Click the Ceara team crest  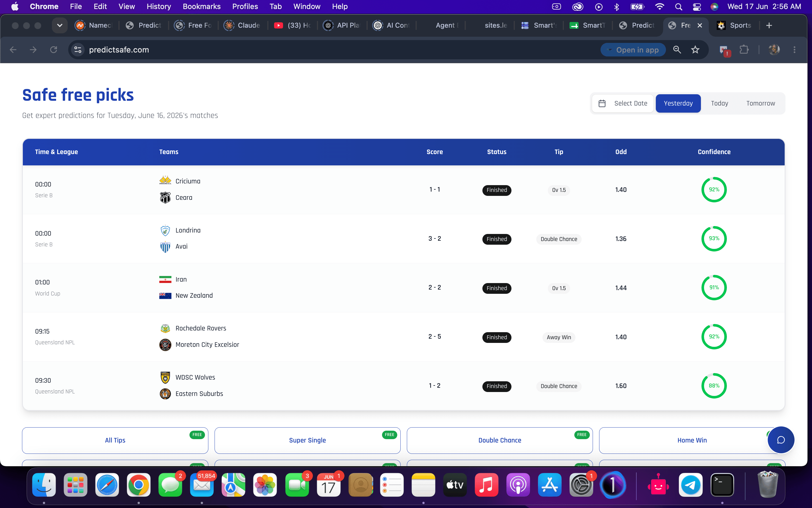(165, 198)
